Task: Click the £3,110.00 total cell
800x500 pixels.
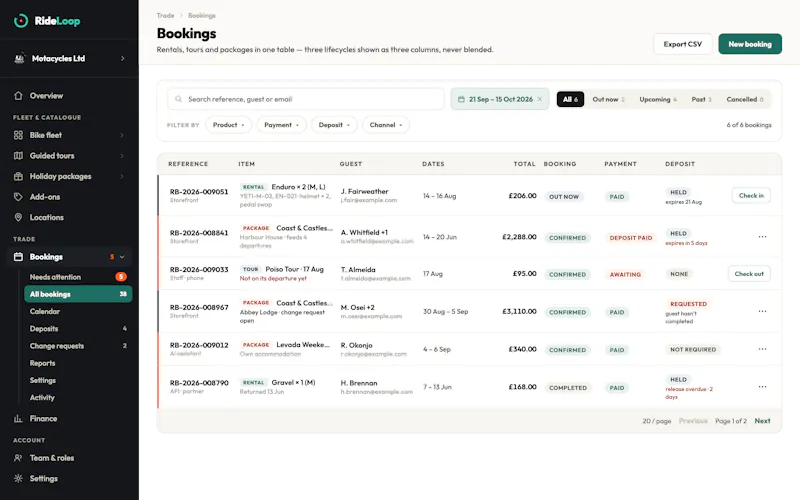Action: click(519, 311)
